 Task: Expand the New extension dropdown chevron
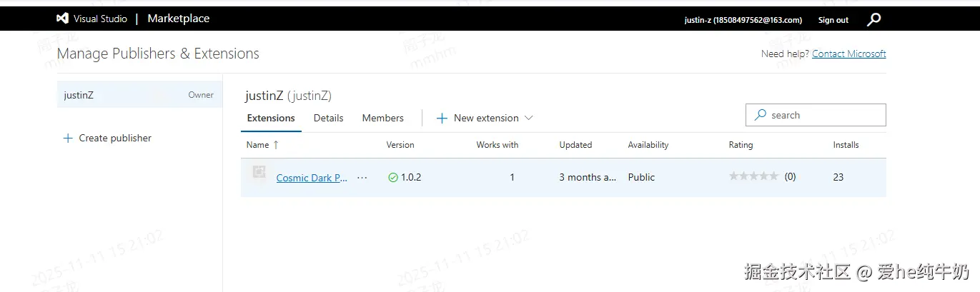529,119
